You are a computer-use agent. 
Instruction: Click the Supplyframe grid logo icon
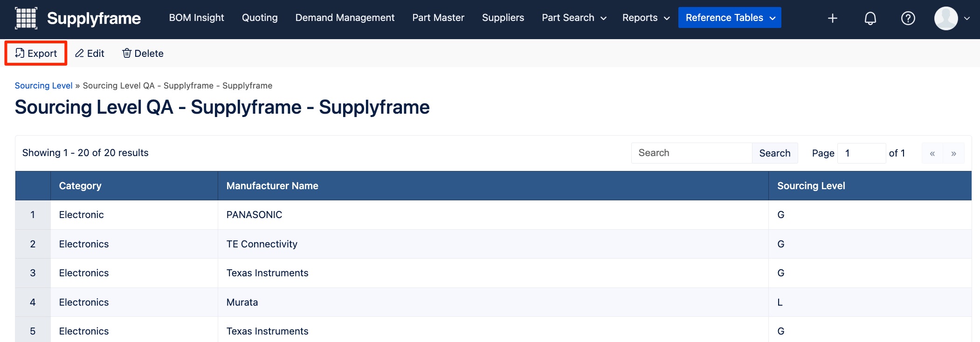pos(26,18)
